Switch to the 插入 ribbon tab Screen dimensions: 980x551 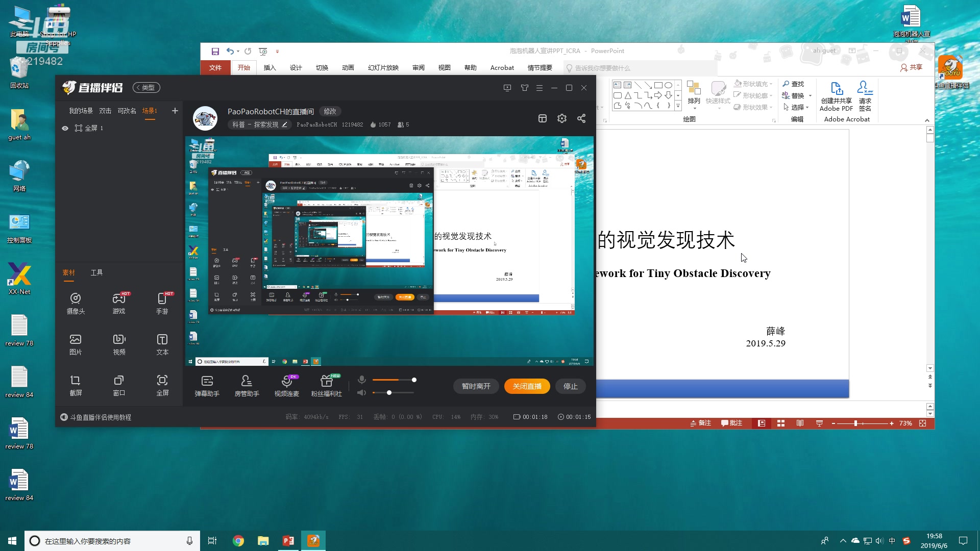[x=269, y=67]
